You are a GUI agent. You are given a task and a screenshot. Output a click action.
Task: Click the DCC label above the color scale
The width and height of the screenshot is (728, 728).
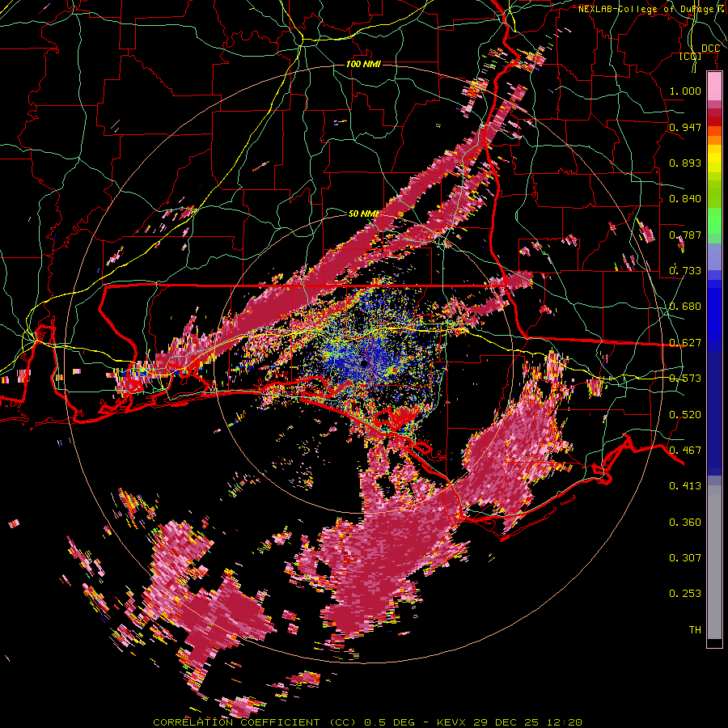tap(710, 49)
